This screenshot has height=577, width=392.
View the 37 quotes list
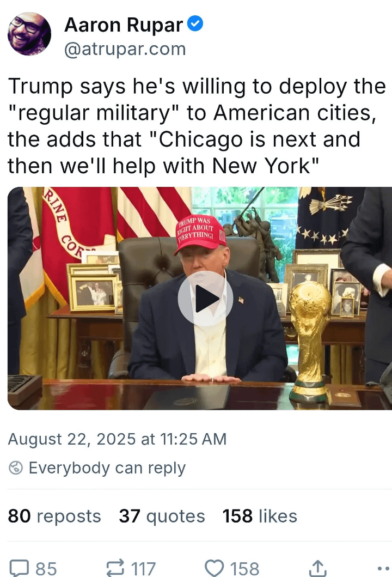[x=162, y=516]
